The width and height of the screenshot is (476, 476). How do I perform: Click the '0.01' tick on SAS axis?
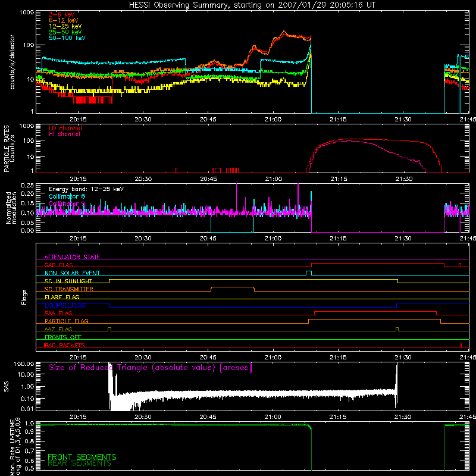point(27,409)
